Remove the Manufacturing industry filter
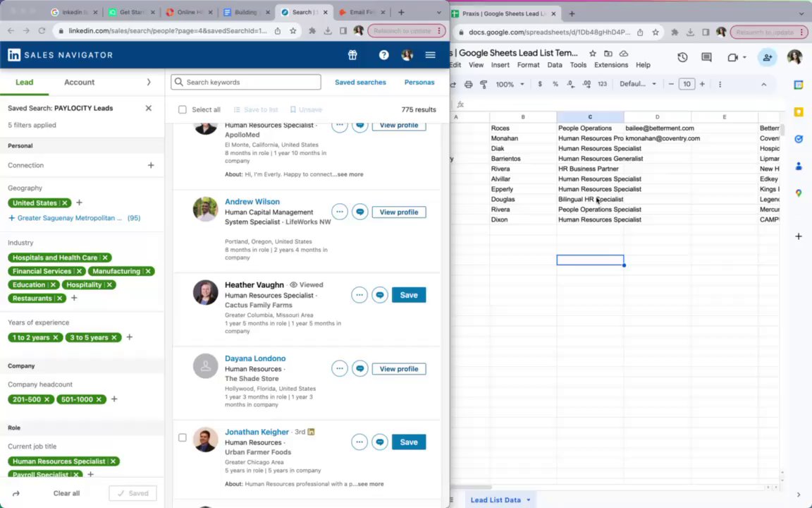Image resolution: width=812 pixels, height=508 pixels. point(148,271)
